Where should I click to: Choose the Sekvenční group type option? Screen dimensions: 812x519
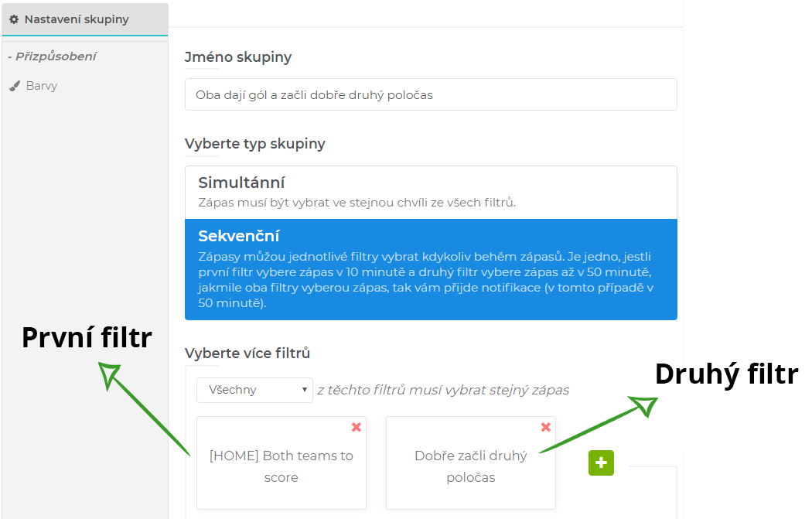click(431, 269)
